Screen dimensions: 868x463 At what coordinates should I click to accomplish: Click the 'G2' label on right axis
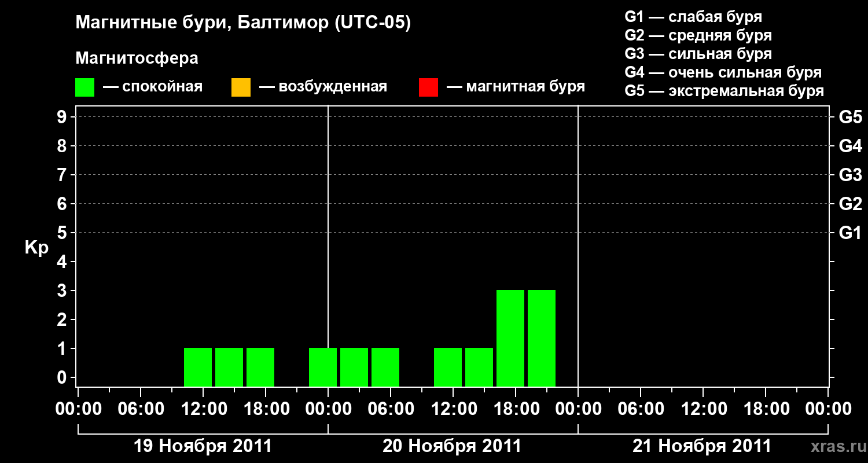point(850,204)
